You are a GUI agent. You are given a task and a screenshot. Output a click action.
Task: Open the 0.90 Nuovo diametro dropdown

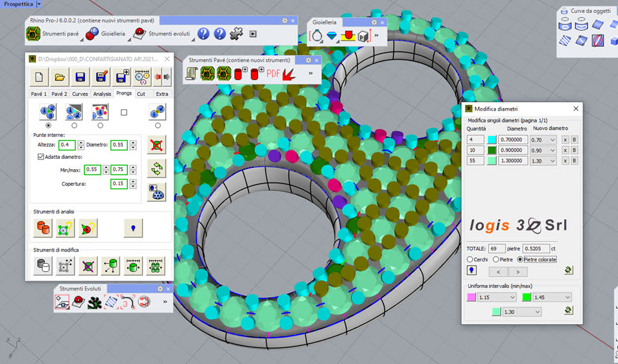tap(543, 150)
